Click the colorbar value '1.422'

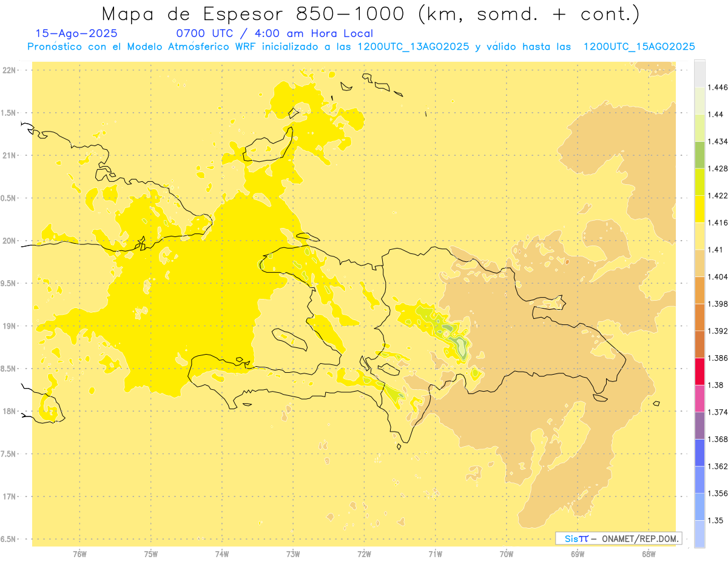[x=718, y=196]
